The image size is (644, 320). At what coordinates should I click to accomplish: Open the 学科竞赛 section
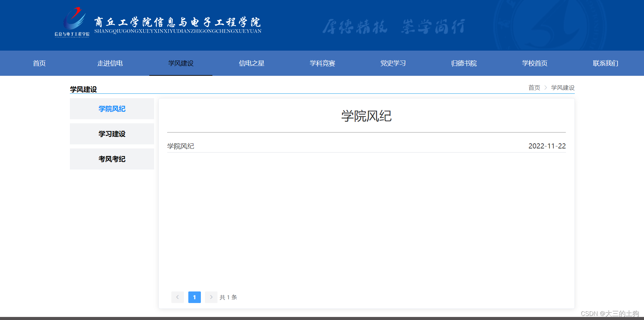(x=322, y=63)
